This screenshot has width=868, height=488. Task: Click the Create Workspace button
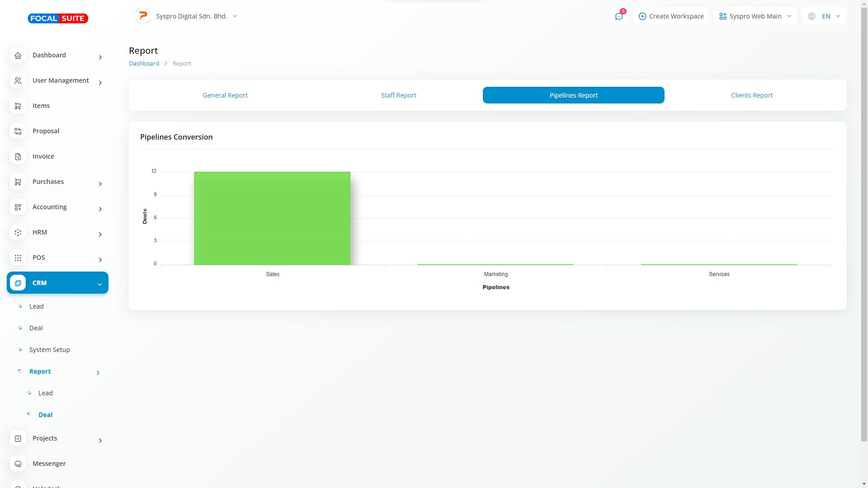pos(671,16)
